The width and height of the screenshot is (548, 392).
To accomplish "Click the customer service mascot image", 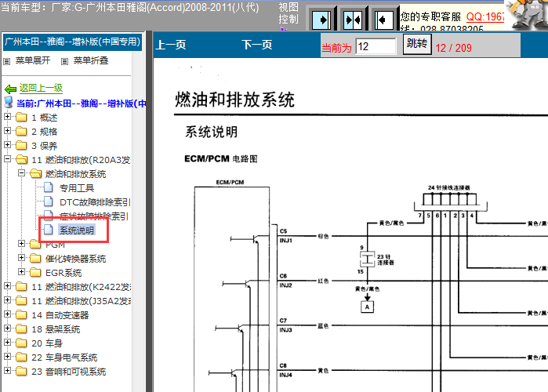I will (527, 14).
